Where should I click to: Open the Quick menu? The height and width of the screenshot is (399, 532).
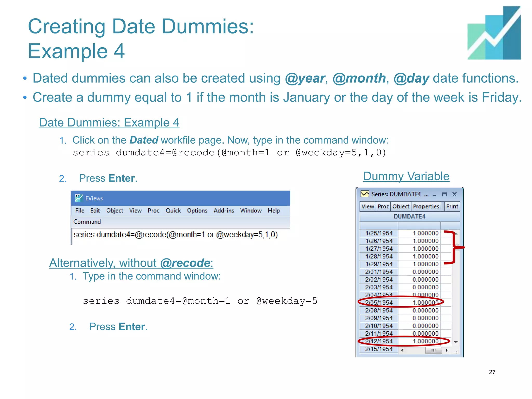point(173,210)
